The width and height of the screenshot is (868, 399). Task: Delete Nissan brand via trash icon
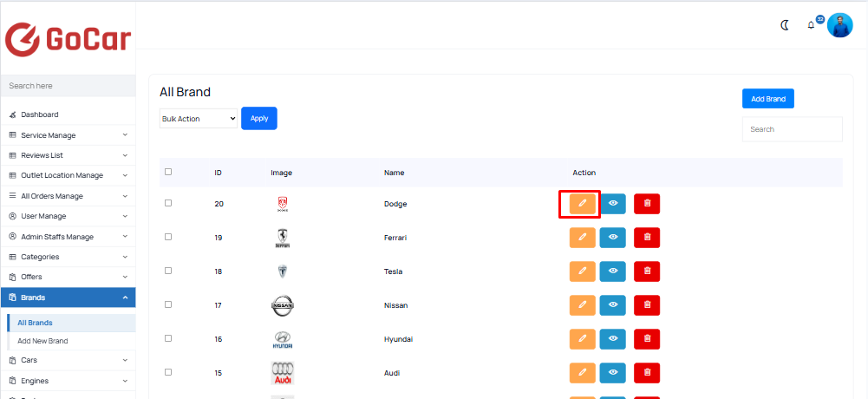tap(647, 305)
